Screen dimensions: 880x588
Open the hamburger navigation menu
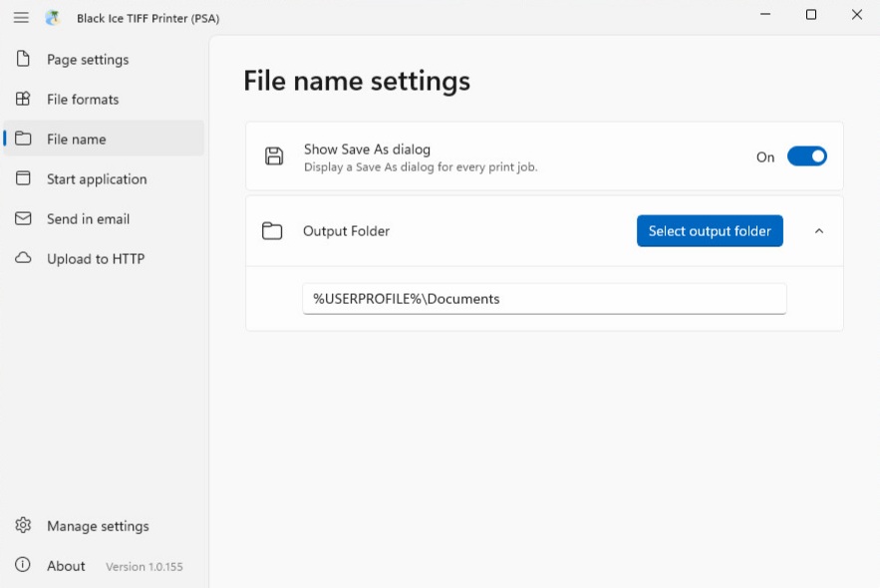coord(21,18)
